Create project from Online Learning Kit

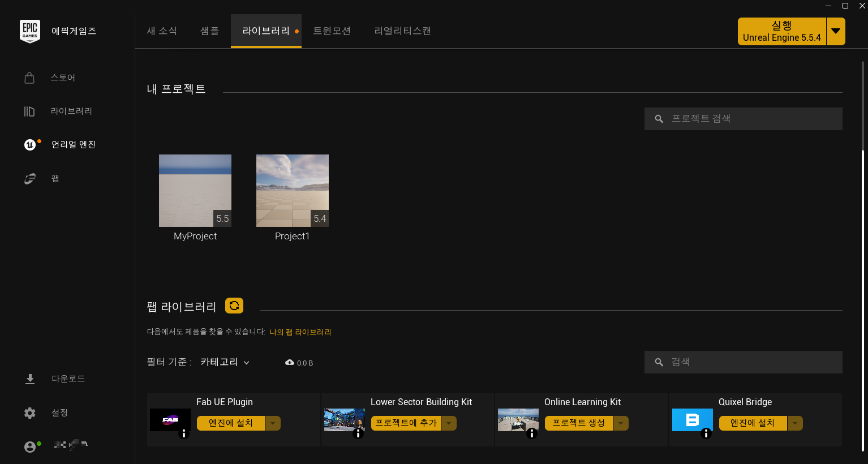[x=579, y=423]
